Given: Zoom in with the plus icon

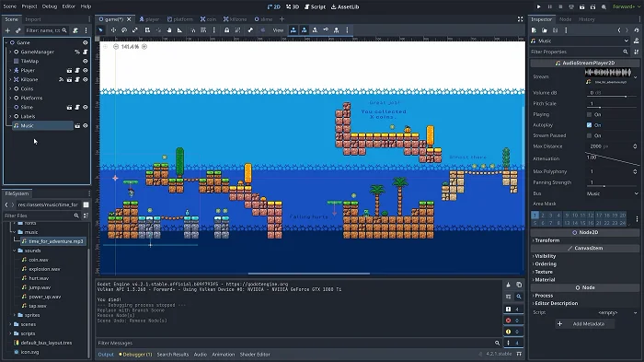Looking at the screenshot, I should click(x=144, y=47).
